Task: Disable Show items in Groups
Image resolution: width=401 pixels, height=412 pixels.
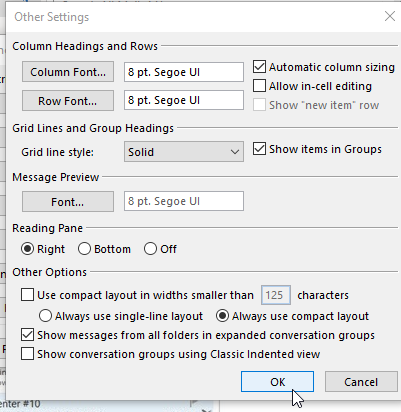Action: [x=259, y=149]
